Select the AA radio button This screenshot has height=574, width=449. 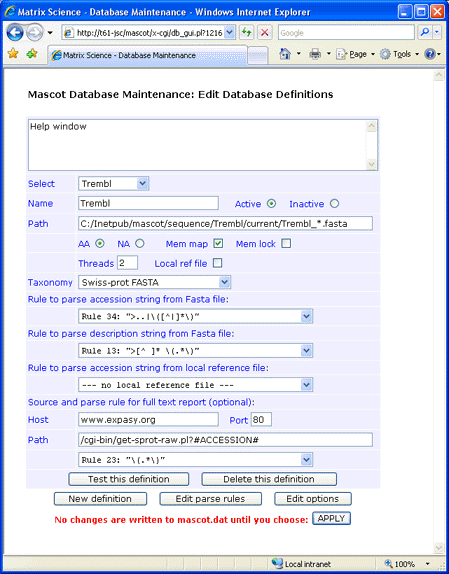point(100,243)
